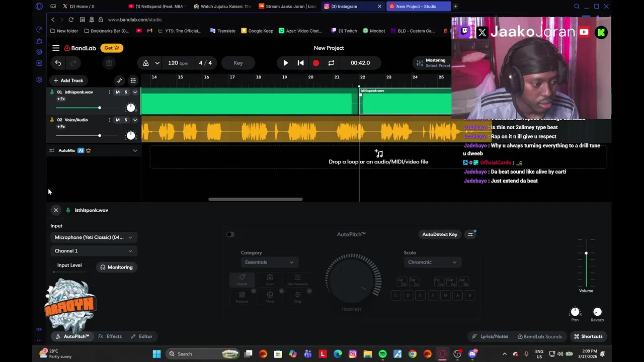This screenshot has height=362, width=644.
Task: Return to start of the project
Action: [x=300, y=63]
